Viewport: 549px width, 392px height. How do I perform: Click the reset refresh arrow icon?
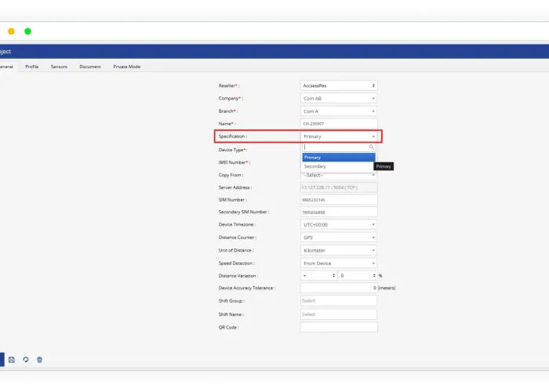click(x=25, y=359)
